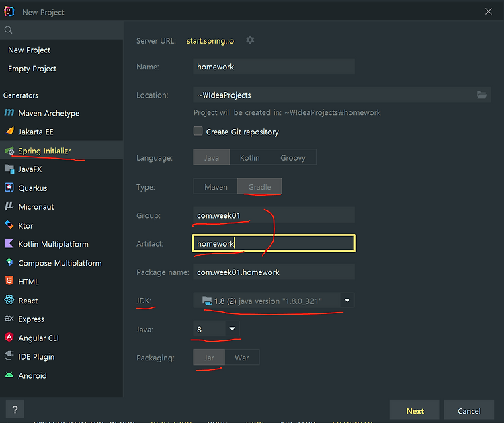This screenshot has width=504, height=423.
Task: Click the Micronaut mu icon
Action: [x=9, y=206]
